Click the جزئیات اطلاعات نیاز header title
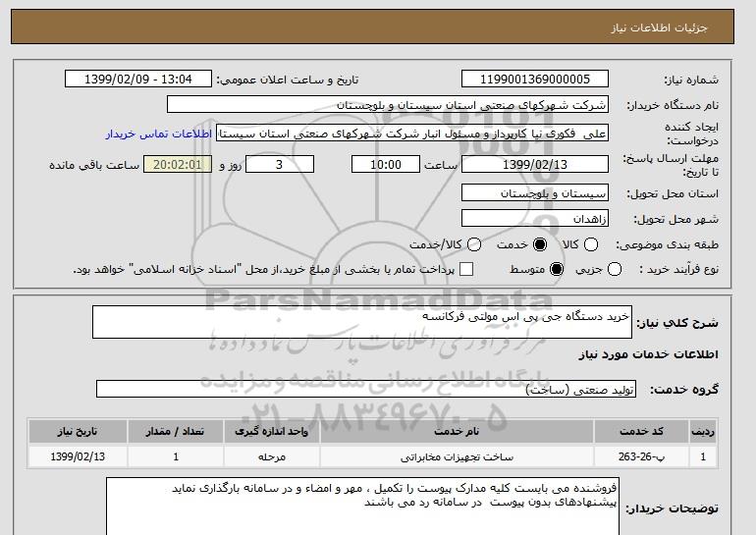 [x=659, y=27]
